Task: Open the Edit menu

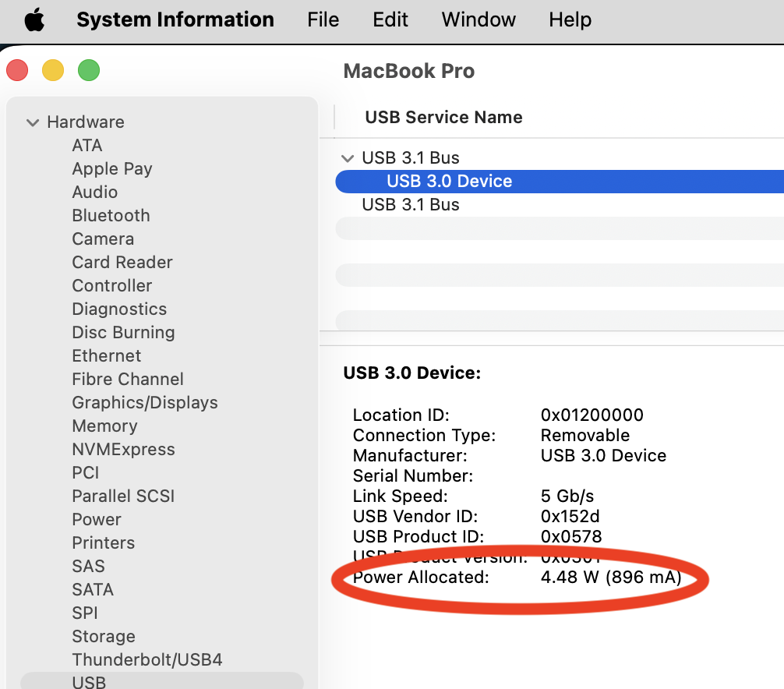Action: [x=390, y=19]
